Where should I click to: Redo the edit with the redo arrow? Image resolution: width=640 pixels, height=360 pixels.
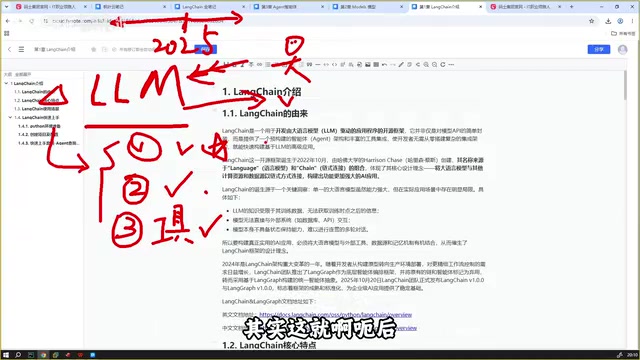pyautogui.click(x=393, y=64)
